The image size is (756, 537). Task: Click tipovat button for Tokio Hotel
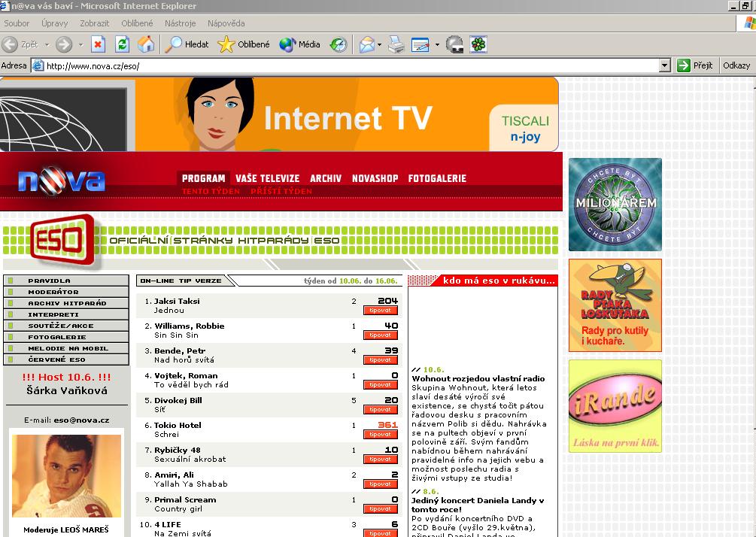[x=381, y=434]
